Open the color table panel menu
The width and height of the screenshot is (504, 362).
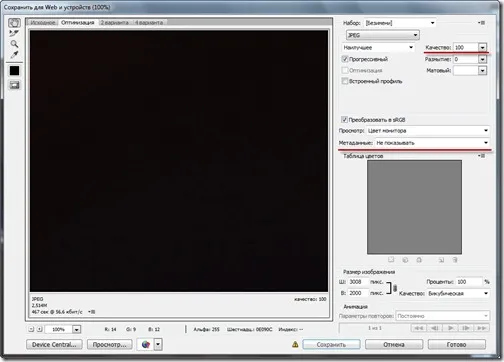pyautogui.click(x=481, y=156)
